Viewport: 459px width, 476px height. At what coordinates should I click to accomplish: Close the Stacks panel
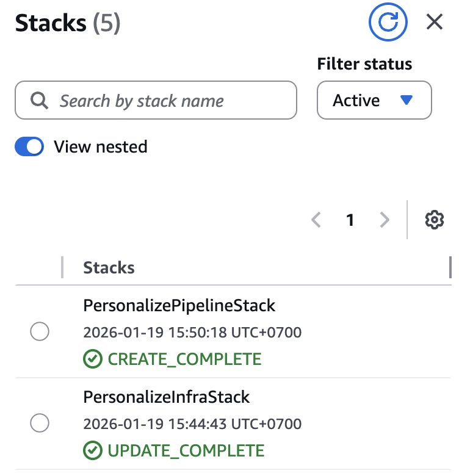coord(434,23)
